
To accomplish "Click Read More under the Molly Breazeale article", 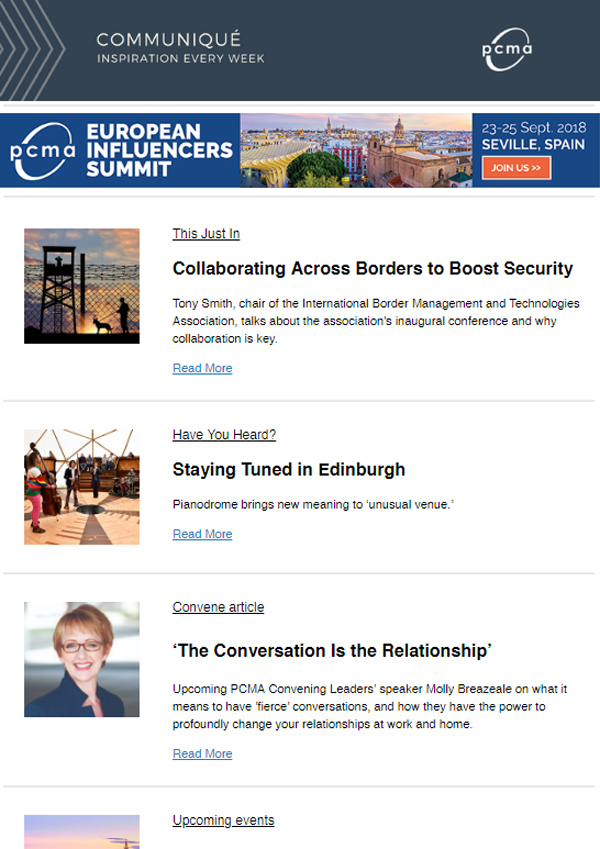I will (x=202, y=754).
